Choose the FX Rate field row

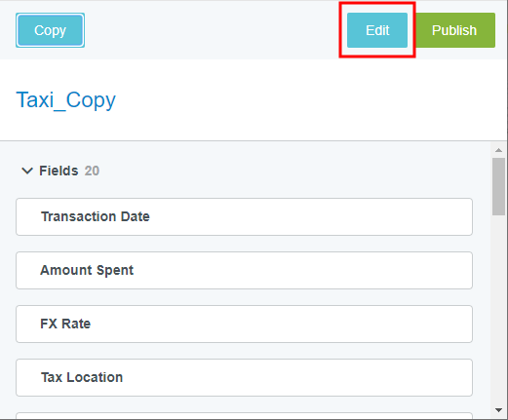pos(244,324)
